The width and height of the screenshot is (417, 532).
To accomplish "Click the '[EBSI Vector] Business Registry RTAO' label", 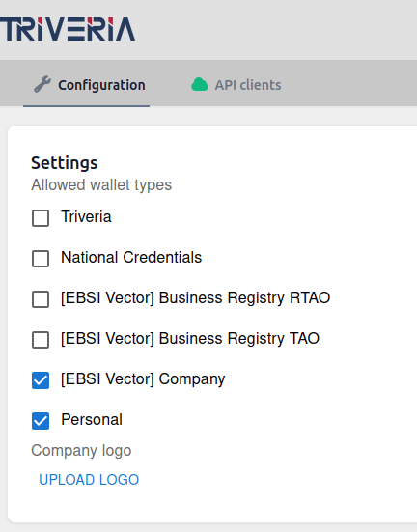I will pos(195,298).
